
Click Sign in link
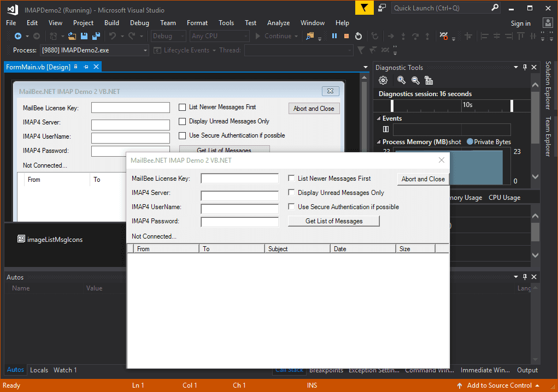click(x=521, y=23)
